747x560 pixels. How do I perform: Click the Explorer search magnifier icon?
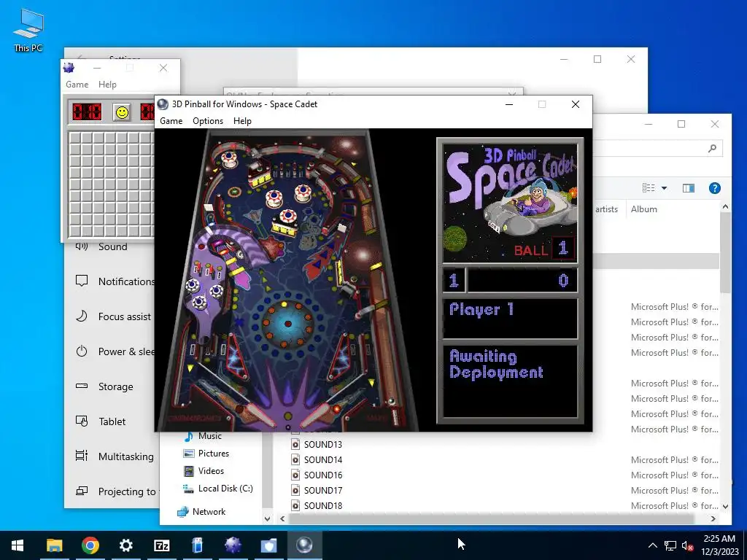(x=712, y=149)
